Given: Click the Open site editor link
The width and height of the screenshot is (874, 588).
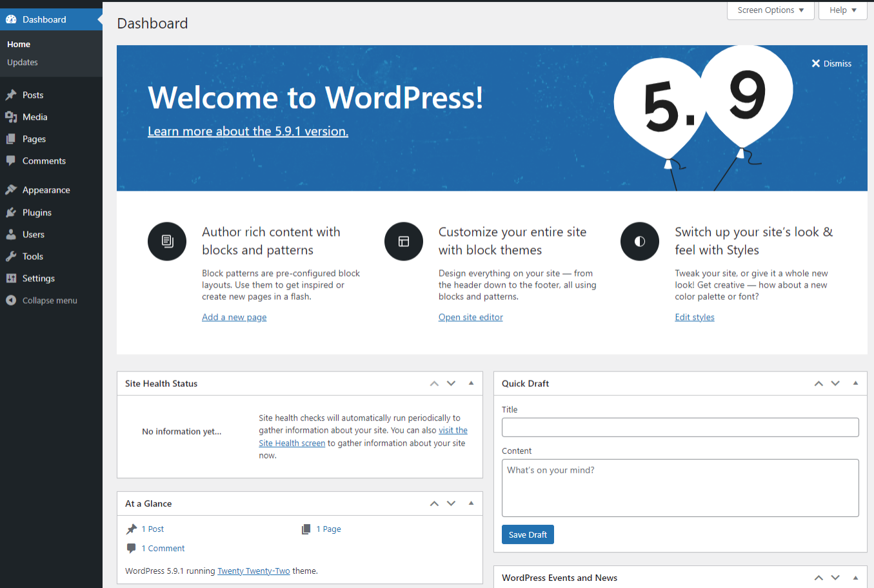Looking at the screenshot, I should (x=471, y=317).
